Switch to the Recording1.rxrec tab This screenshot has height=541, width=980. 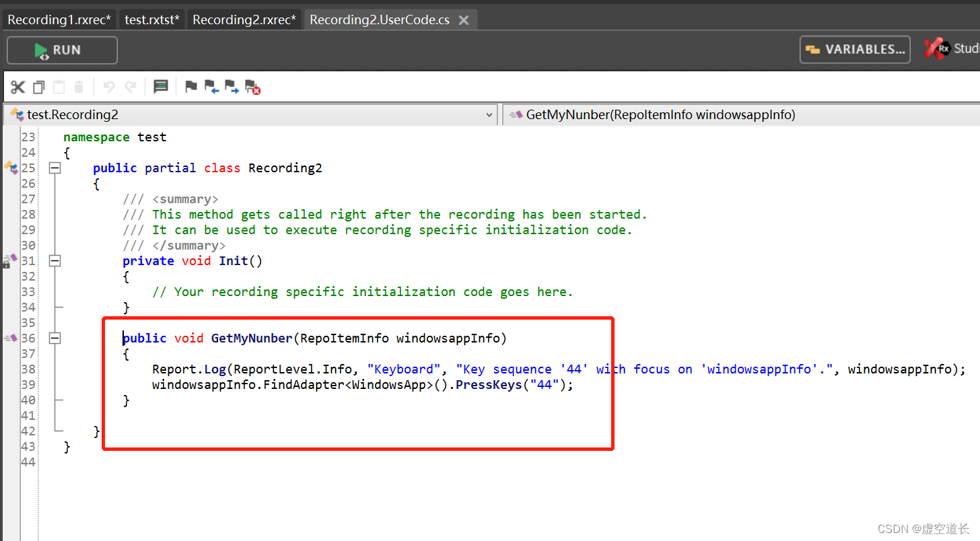(x=59, y=20)
